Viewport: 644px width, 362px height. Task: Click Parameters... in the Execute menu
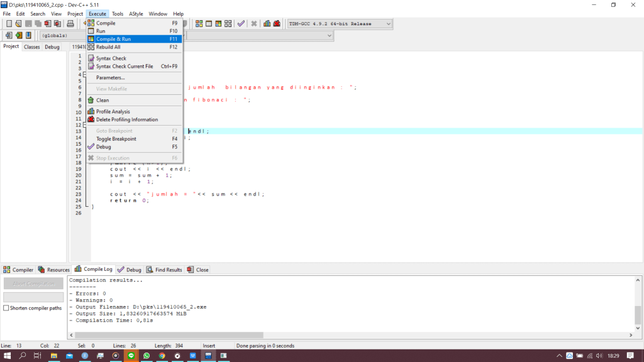point(110,77)
